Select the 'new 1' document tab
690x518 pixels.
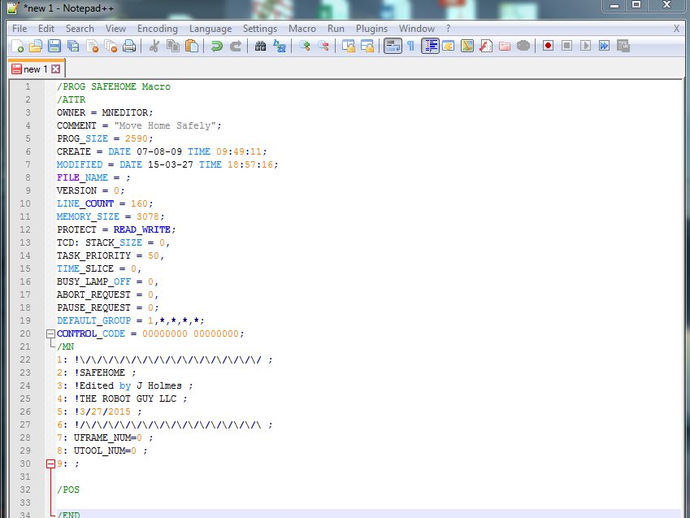click(35, 69)
